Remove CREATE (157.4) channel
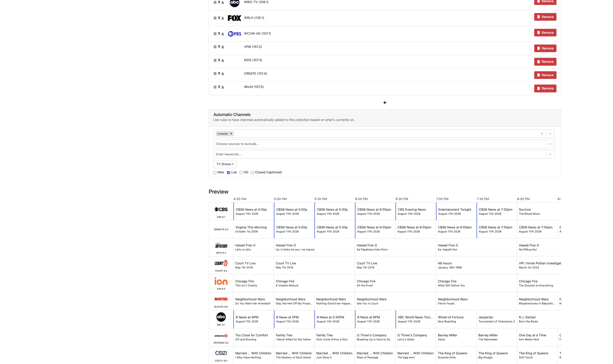 (545, 75)
